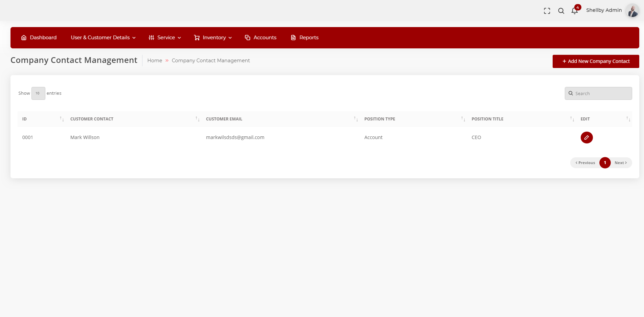Focus the table Search field
This screenshot has width=644, height=317.
click(598, 93)
